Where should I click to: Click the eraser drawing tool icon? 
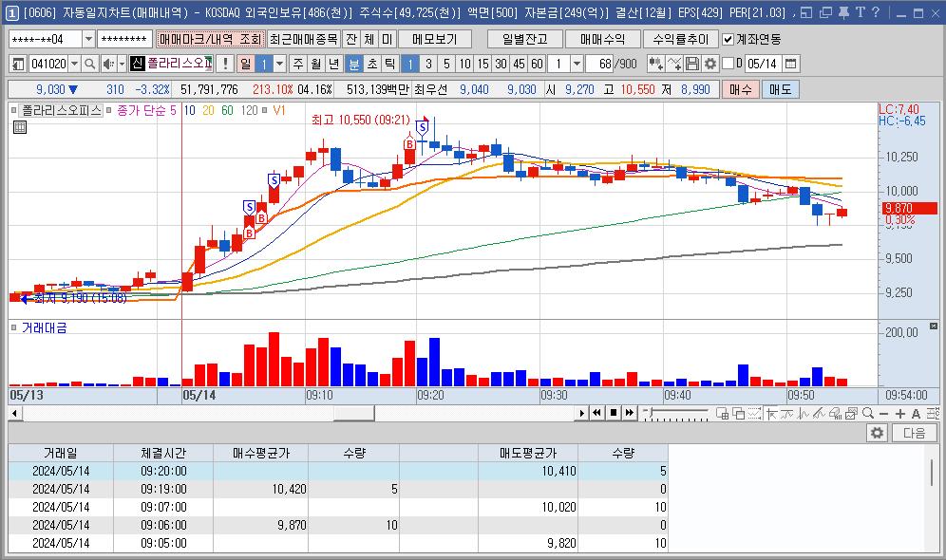pos(836,414)
